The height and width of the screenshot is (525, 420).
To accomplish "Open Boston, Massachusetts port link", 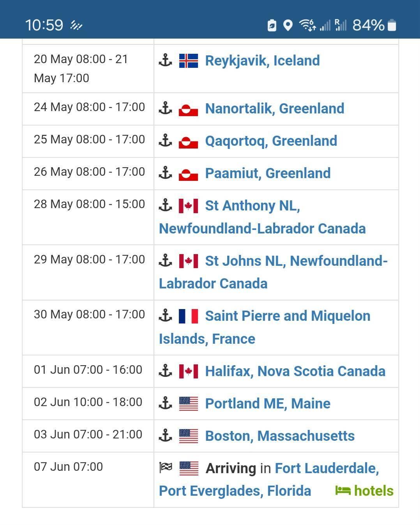I will pos(280,436).
